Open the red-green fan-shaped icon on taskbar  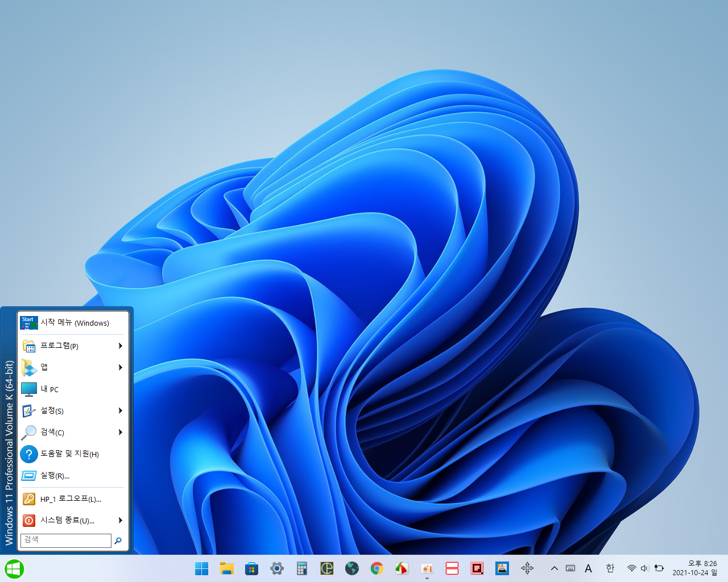[402, 568]
